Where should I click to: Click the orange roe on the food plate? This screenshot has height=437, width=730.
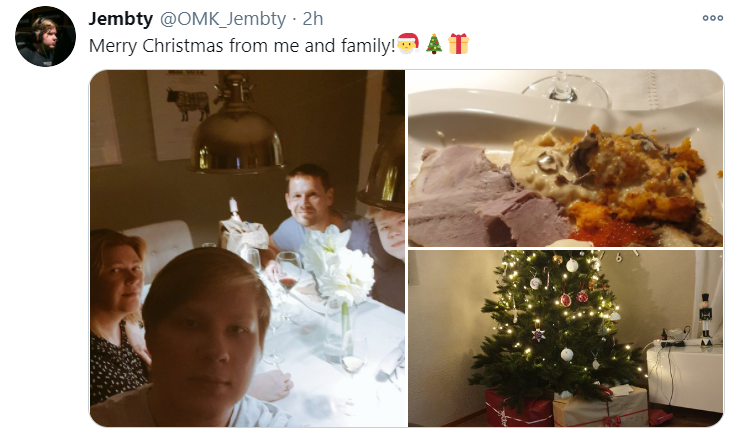click(x=614, y=234)
